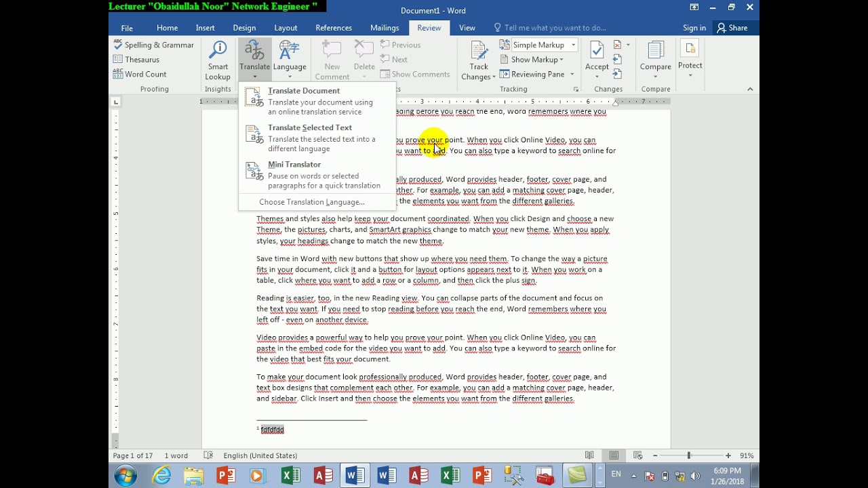Select Choose Translation Language option
868x488 pixels.
coord(312,202)
